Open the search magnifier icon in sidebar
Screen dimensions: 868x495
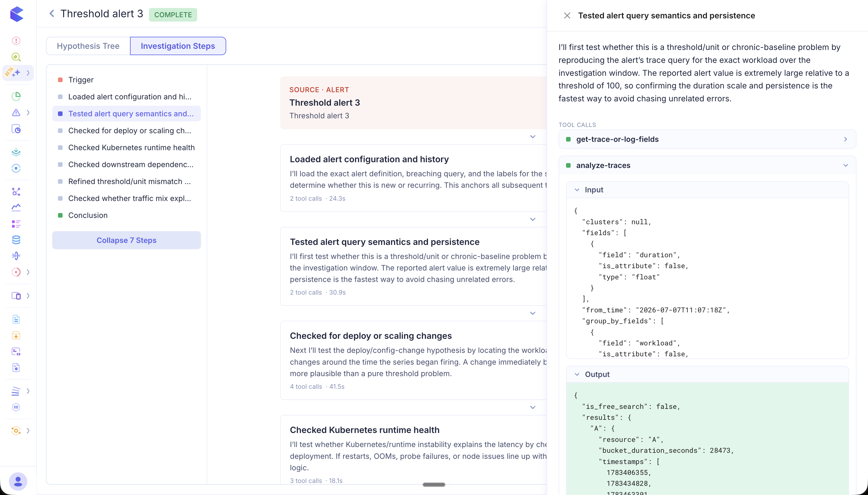(x=16, y=57)
